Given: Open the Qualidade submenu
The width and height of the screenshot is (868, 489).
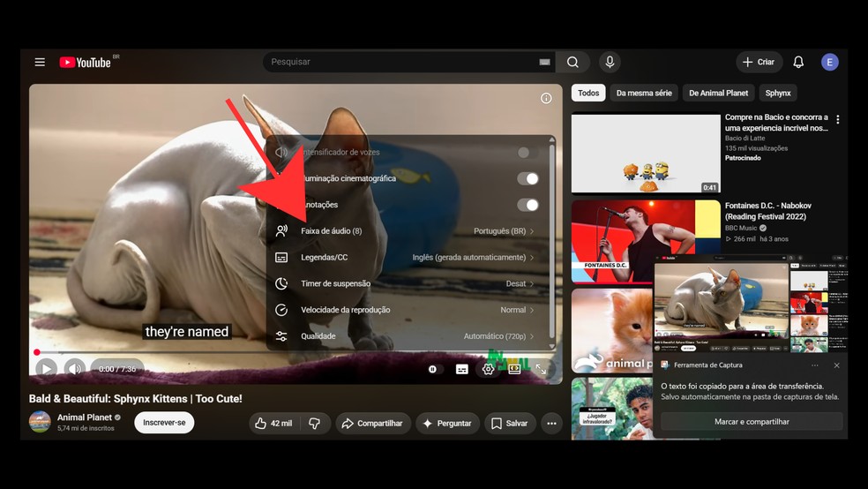Looking at the screenshot, I should coord(407,336).
